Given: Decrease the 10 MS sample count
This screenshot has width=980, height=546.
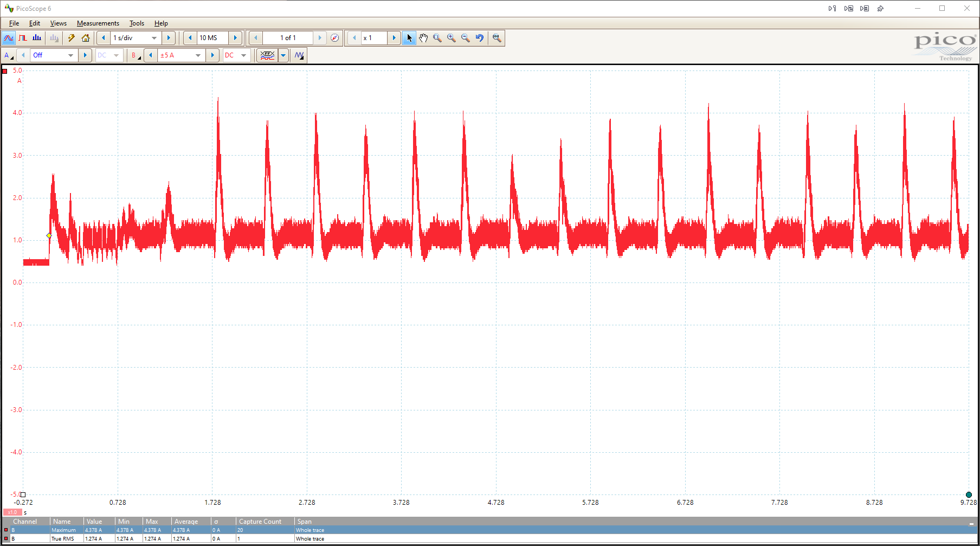Looking at the screenshot, I should (x=190, y=38).
